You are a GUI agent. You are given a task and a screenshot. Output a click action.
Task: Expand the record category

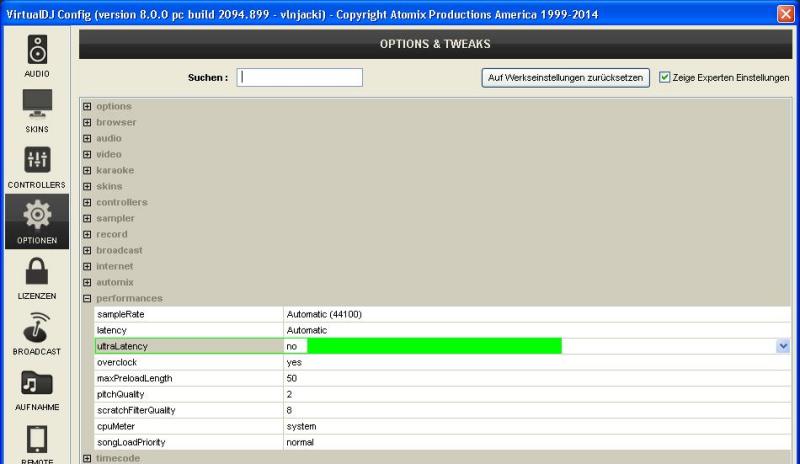tap(87, 234)
